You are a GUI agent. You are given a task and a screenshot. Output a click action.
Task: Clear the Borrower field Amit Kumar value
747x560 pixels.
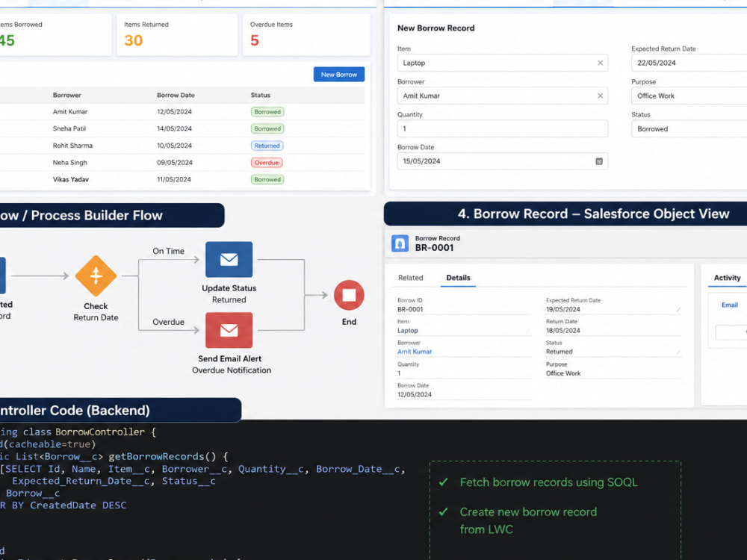click(x=601, y=96)
